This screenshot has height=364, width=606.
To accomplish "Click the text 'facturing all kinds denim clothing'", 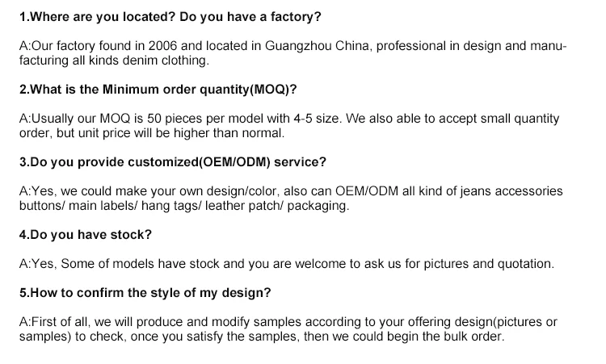I will coord(114,61).
